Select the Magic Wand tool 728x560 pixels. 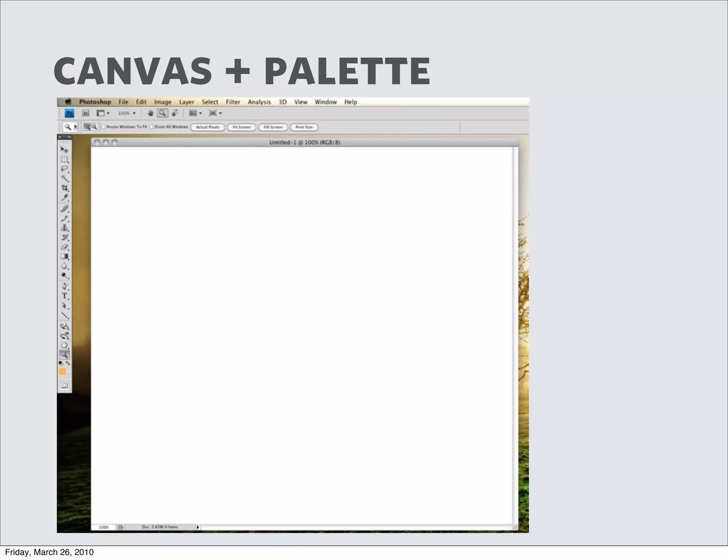coord(64,178)
